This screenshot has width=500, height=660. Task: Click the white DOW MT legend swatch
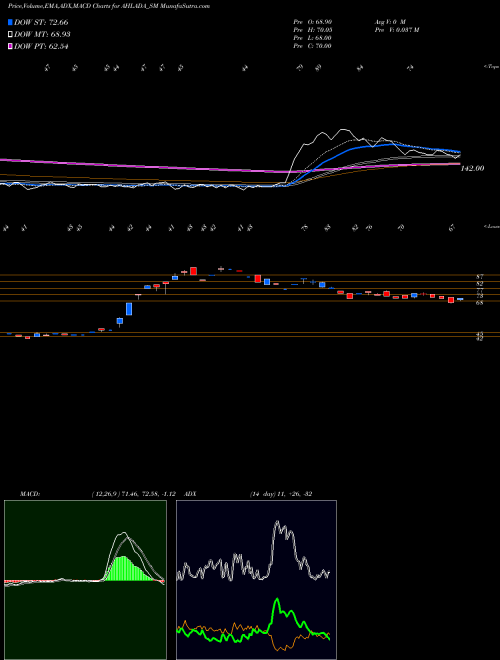click(10, 35)
